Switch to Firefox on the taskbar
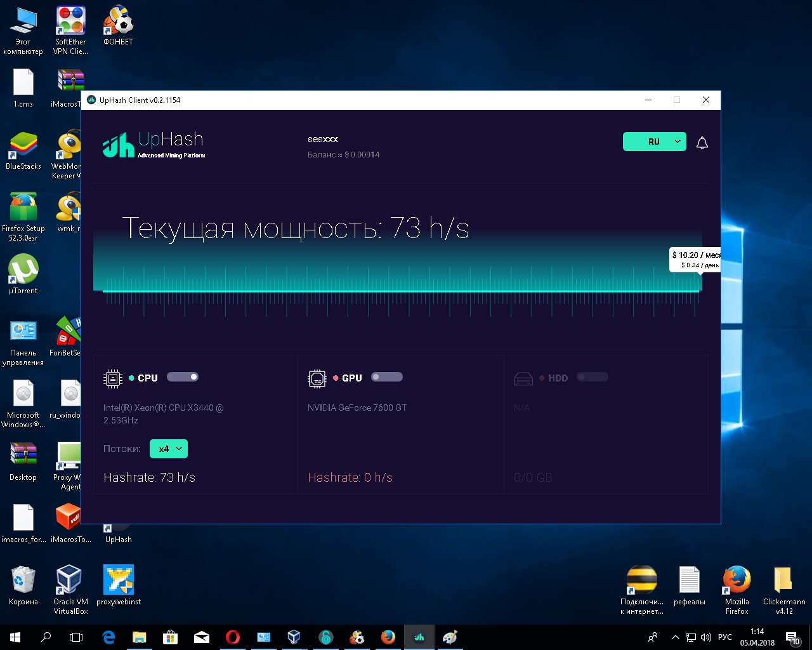 388,637
